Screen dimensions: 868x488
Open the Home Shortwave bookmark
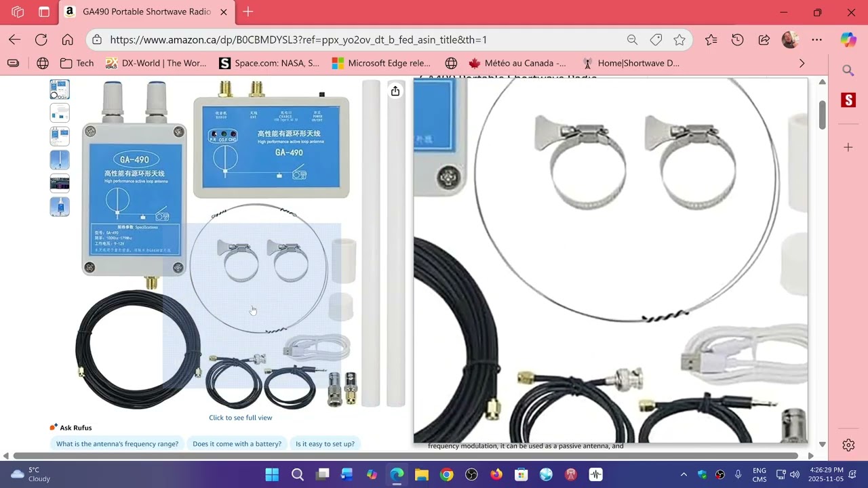click(x=631, y=63)
